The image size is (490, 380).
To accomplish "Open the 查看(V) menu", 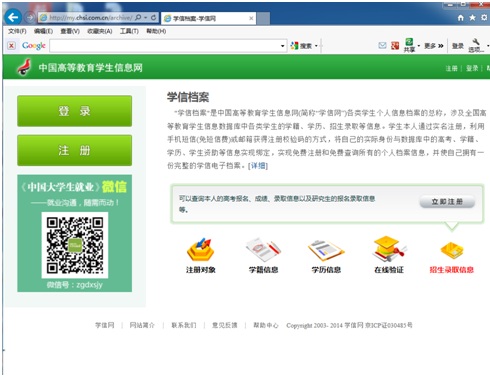I will pos(70,31).
